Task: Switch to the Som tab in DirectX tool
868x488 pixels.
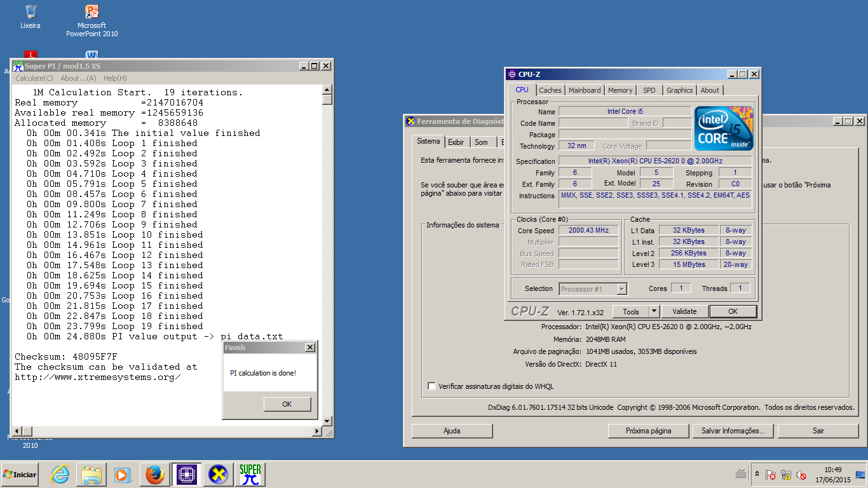Action: coord(482,142)
